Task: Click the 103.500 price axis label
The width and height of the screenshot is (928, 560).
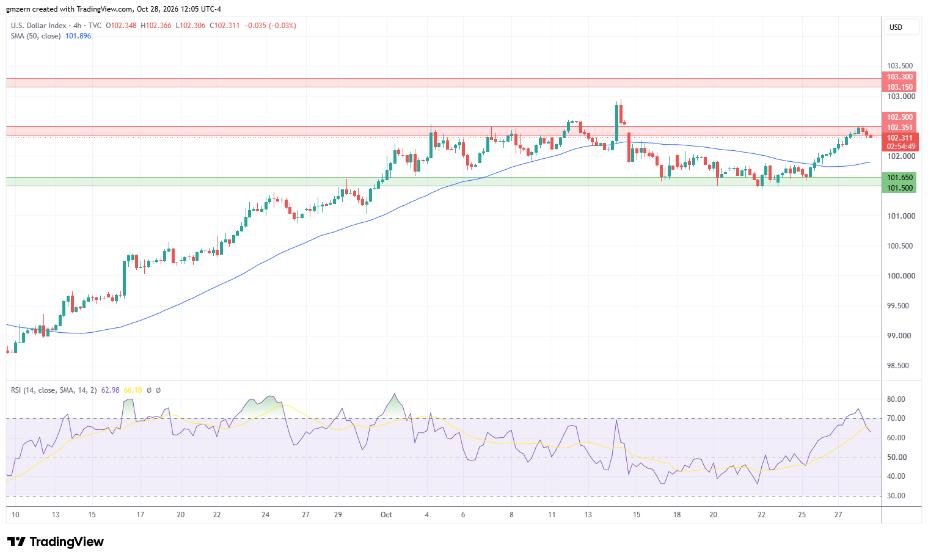Action: coord(900,66)
